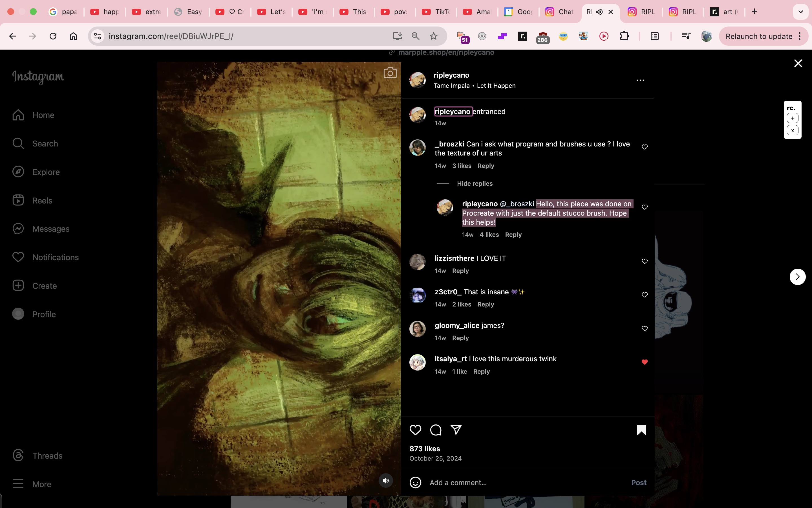The width and height of the screenshot is (812, 508).
Task: Go to next post arrow
Action: (797, 277)
